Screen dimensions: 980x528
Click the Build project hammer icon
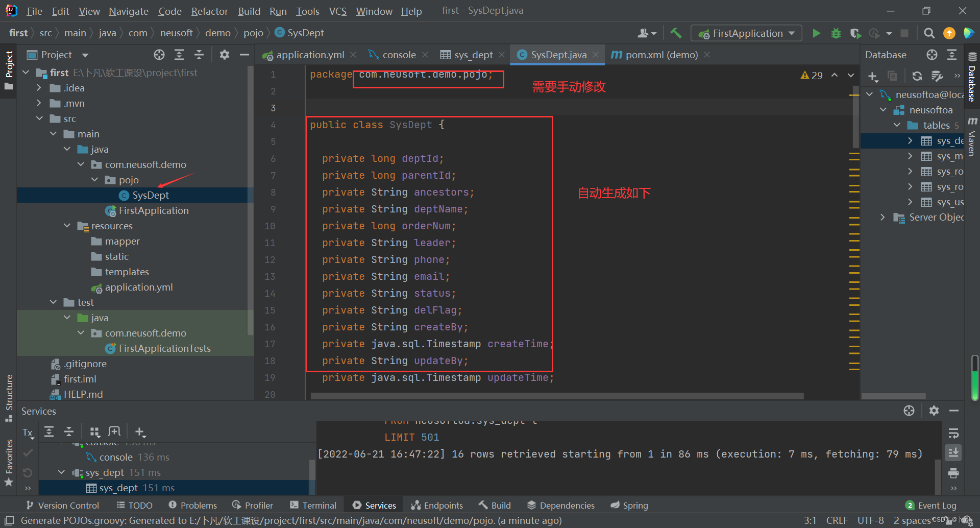tap(676, 33)
